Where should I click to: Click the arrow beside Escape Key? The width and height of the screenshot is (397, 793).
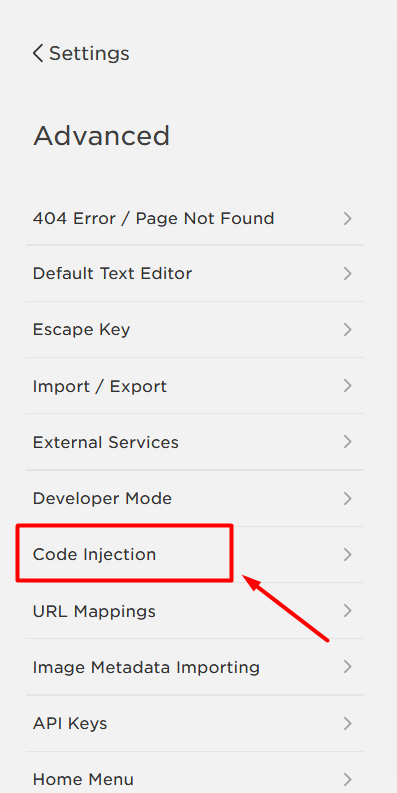click(347, 330)
